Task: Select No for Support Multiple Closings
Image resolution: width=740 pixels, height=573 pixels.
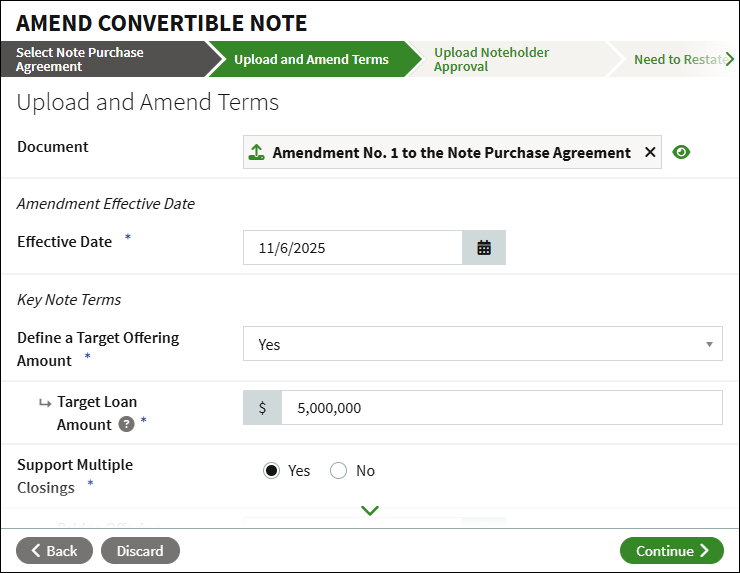Action: (338, 471)
